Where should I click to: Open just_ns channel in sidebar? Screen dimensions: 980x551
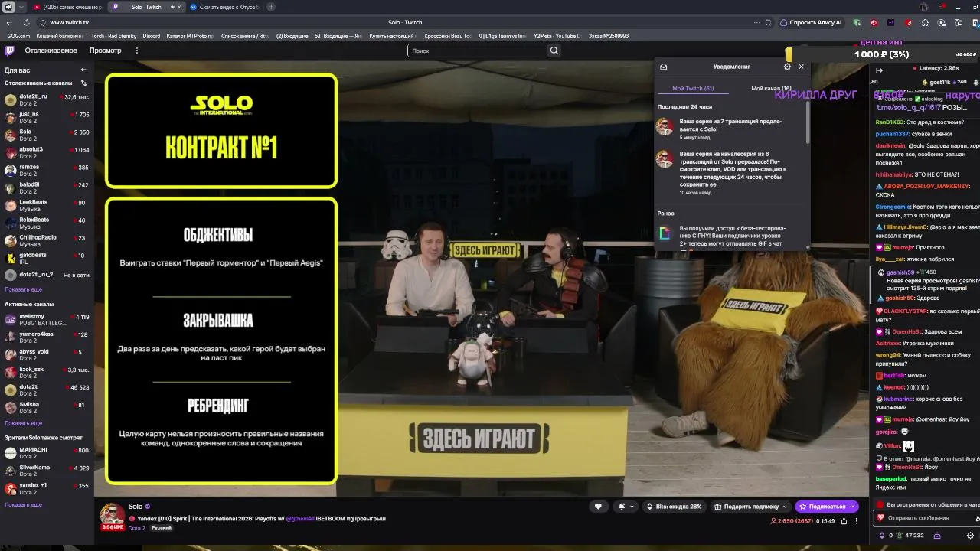click(x=47, y=118)
